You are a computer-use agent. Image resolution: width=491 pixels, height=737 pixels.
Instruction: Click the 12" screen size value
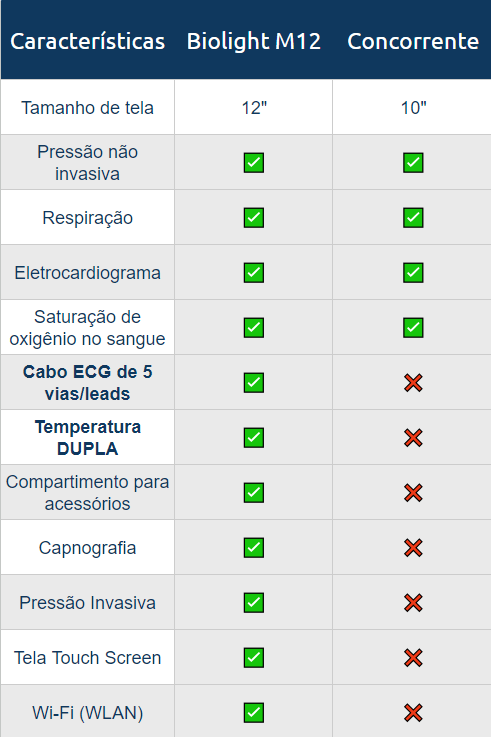coord(254,108)
